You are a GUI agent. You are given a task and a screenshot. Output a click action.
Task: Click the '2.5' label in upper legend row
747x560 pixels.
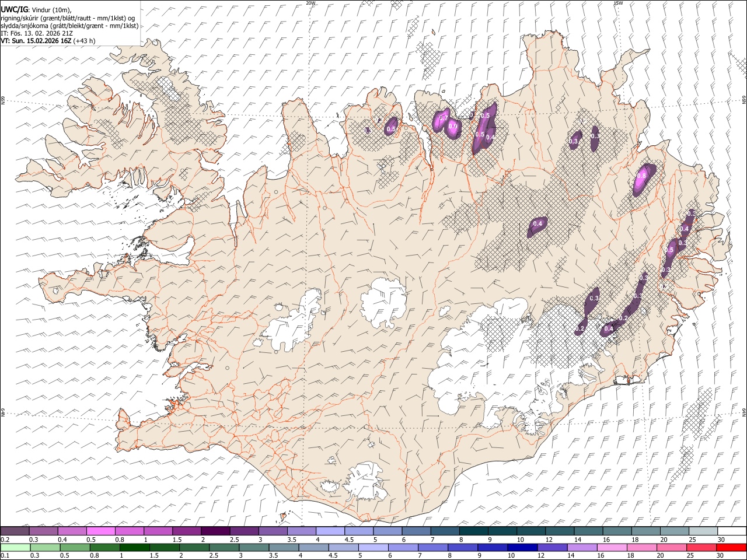pos(235,540)
